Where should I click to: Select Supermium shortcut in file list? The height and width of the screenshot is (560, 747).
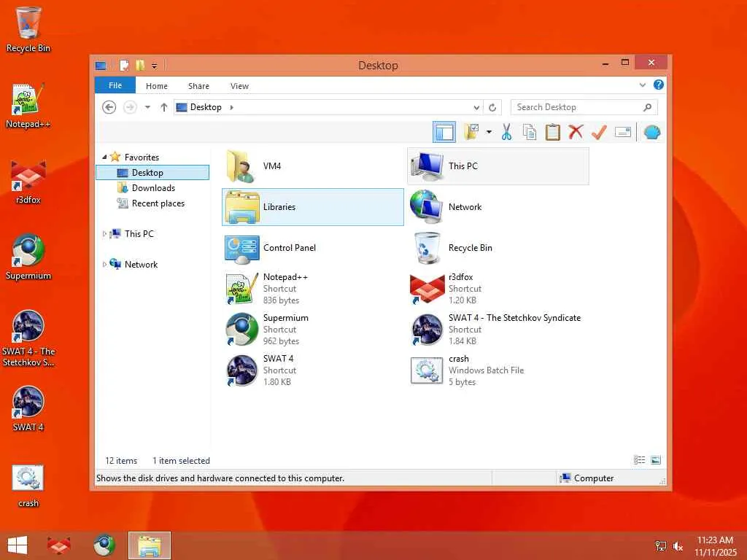pyautogui.click(x=312, y=330)
